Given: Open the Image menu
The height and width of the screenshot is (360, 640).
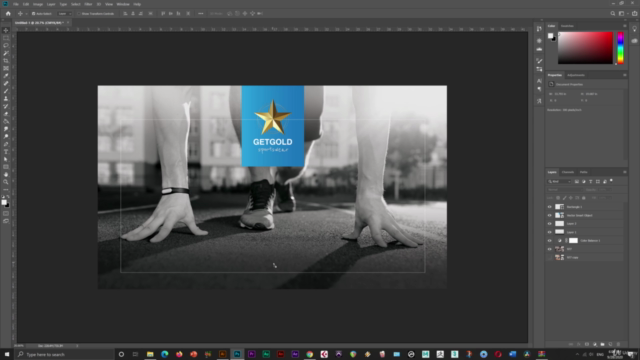Looking at the screenshot, I should (x=38, y=4).
